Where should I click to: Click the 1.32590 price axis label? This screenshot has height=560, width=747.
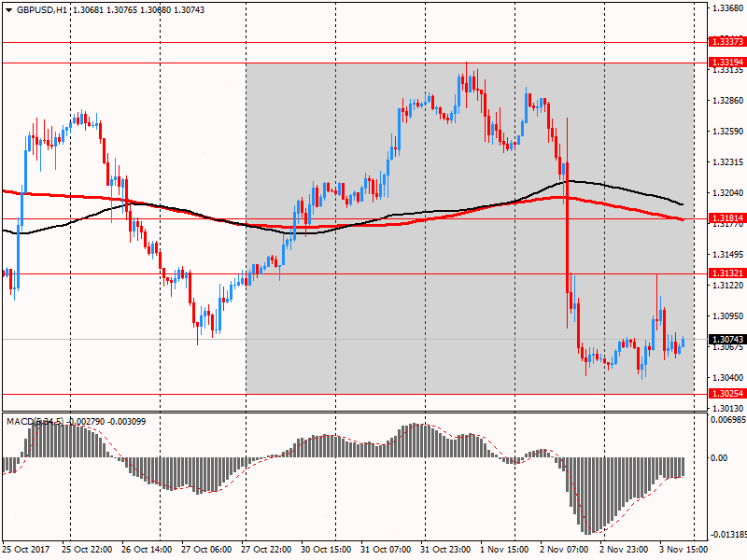tap(728, 132)
